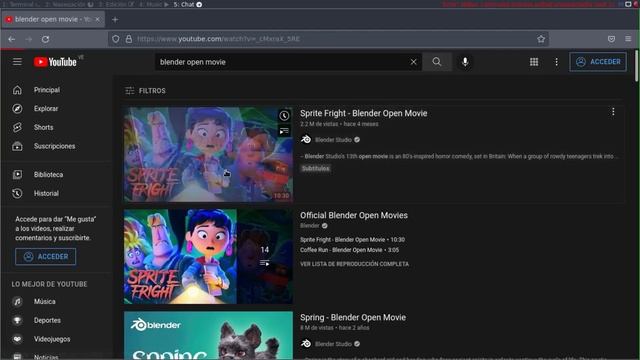Click the magnifier search button
Viewport: 640px width, 360px height.
point(437,62)
